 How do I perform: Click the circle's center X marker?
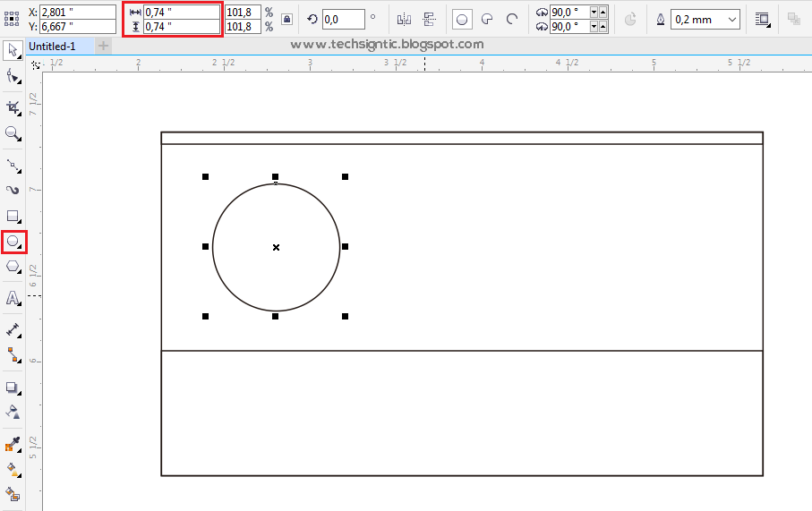click(276, 248)
